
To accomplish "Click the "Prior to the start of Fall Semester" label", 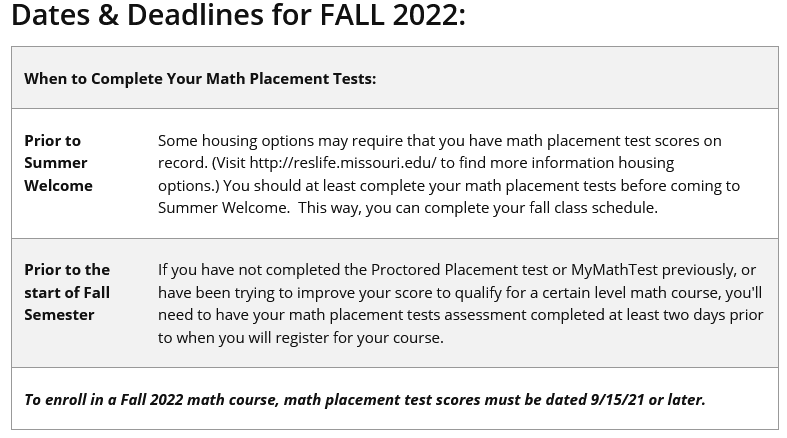I will [67, 292].
